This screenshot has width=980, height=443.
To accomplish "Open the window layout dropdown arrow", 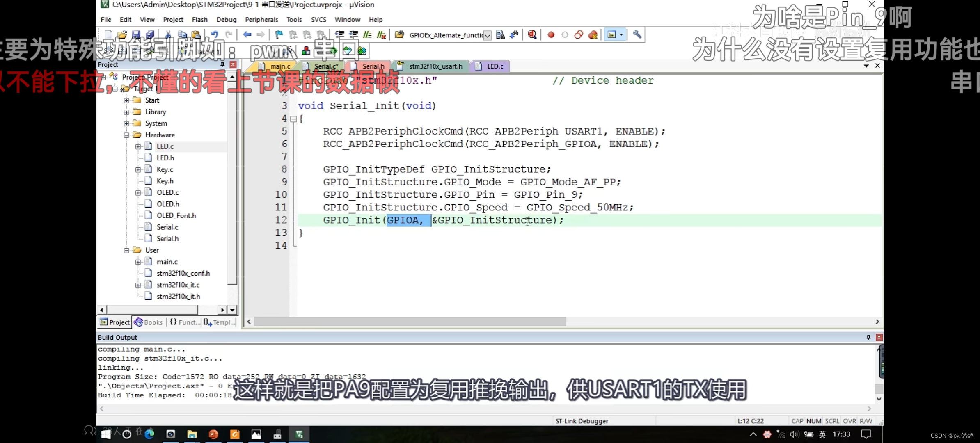I will (621, 35).
